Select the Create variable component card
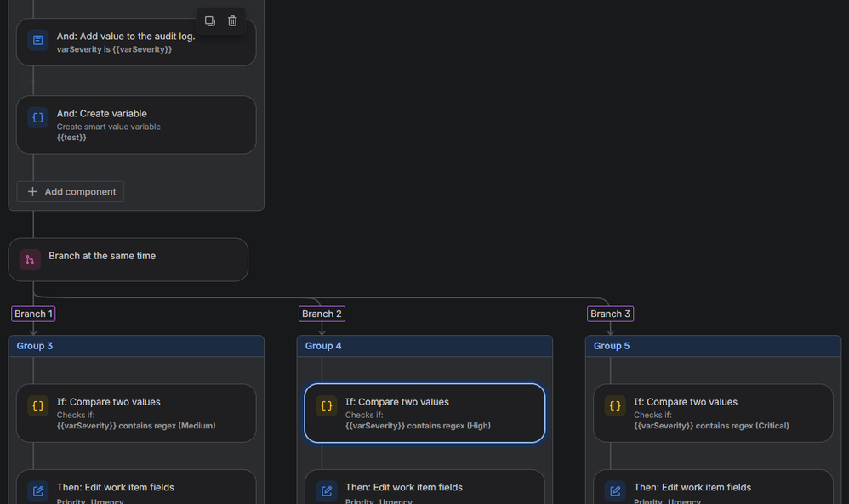 [x=136, y=124]
